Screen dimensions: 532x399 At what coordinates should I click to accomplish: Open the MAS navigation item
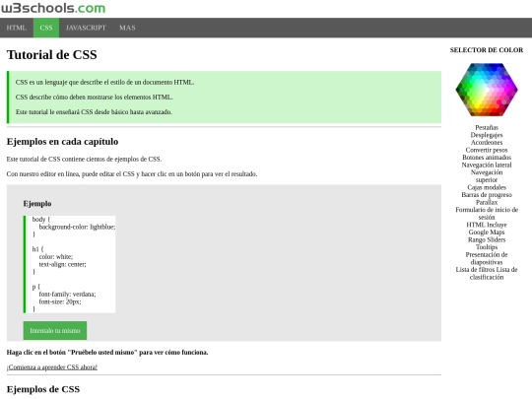(x=127, y=28)
